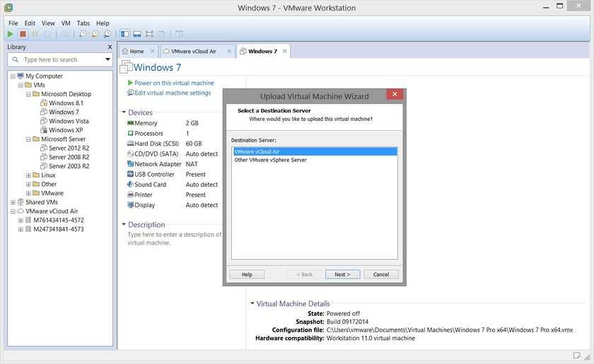Collapse the Devices section

(124, 112)
